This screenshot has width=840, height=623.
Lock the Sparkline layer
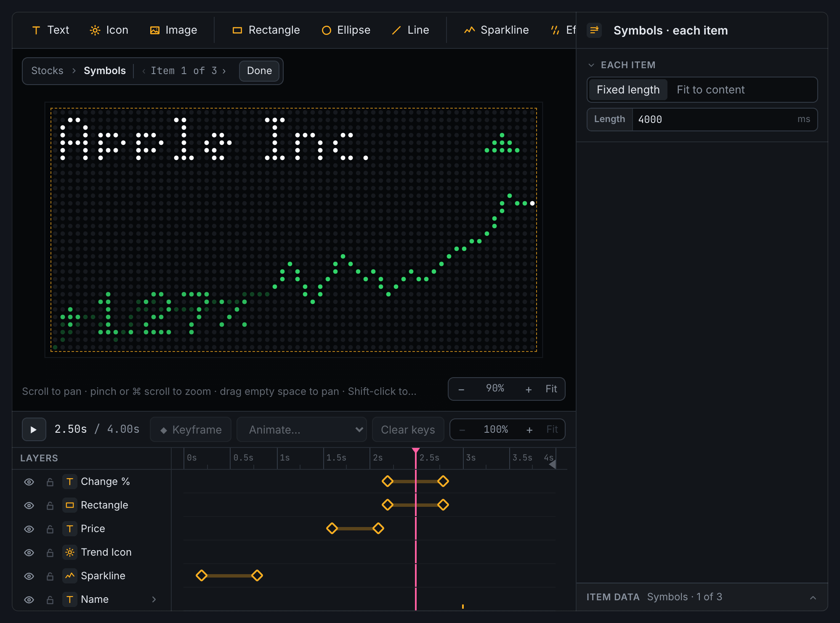(50, 576)
